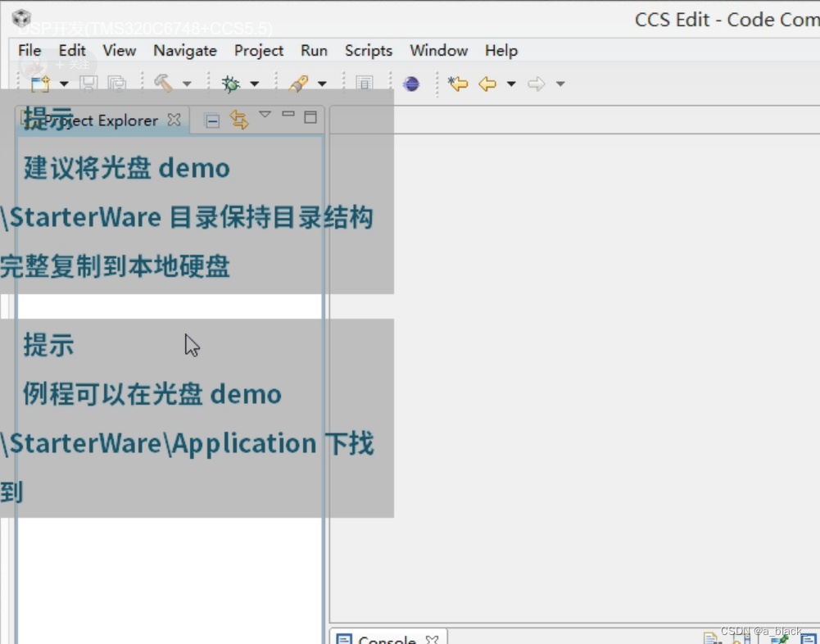
Task: Expand the Build hammer dropdown arrow
Action: 187,84
